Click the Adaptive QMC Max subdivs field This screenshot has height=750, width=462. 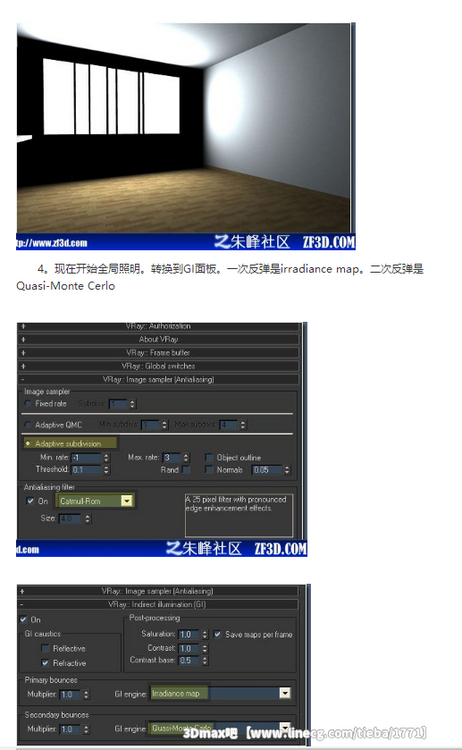[229, 425]
